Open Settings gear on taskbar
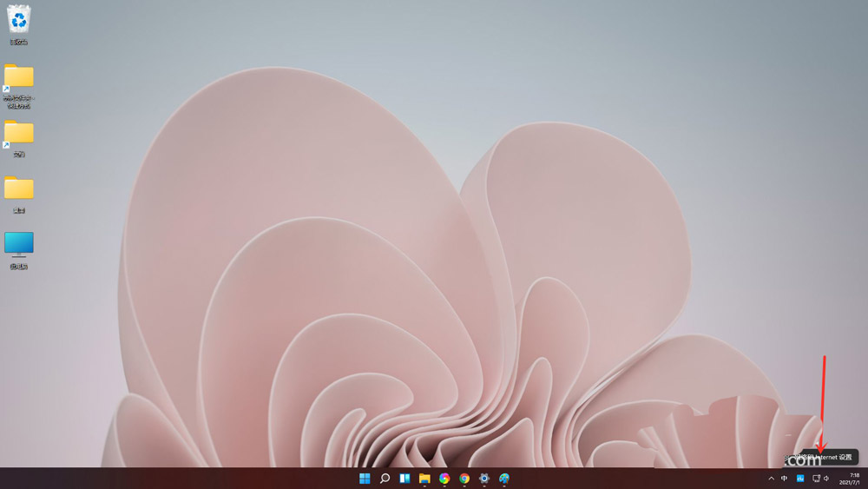Screen dimensions: 868x489 (x=484, y=479)
